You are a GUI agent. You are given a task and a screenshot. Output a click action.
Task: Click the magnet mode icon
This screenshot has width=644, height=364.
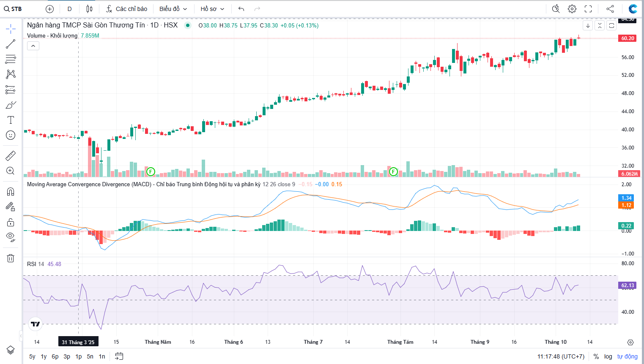pos(11,192)
